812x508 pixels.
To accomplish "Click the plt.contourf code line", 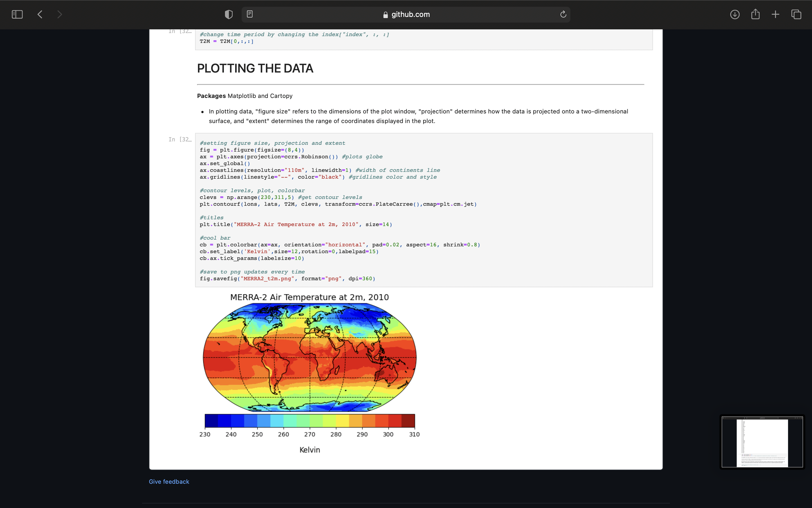I will [x=338, y=204].
